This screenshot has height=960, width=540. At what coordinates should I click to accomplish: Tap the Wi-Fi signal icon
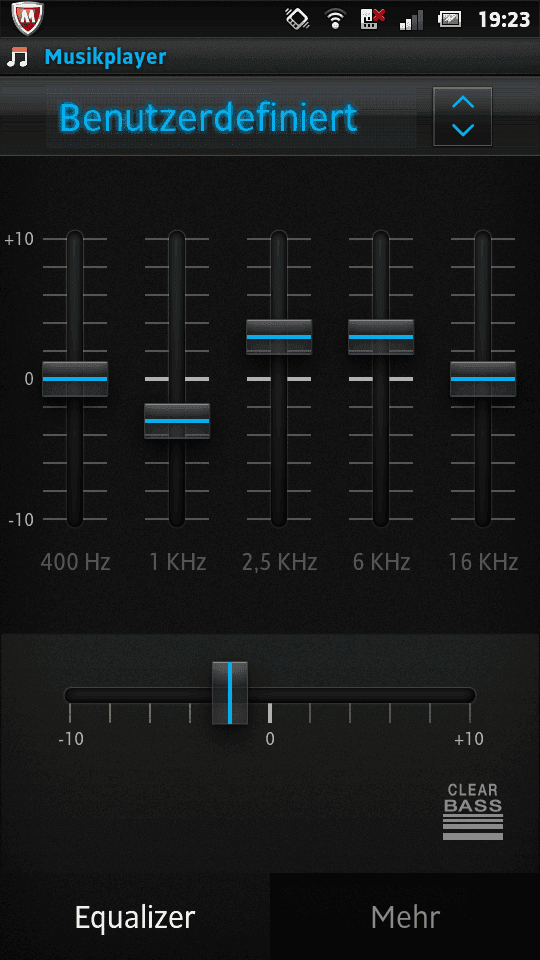[335, 19]
